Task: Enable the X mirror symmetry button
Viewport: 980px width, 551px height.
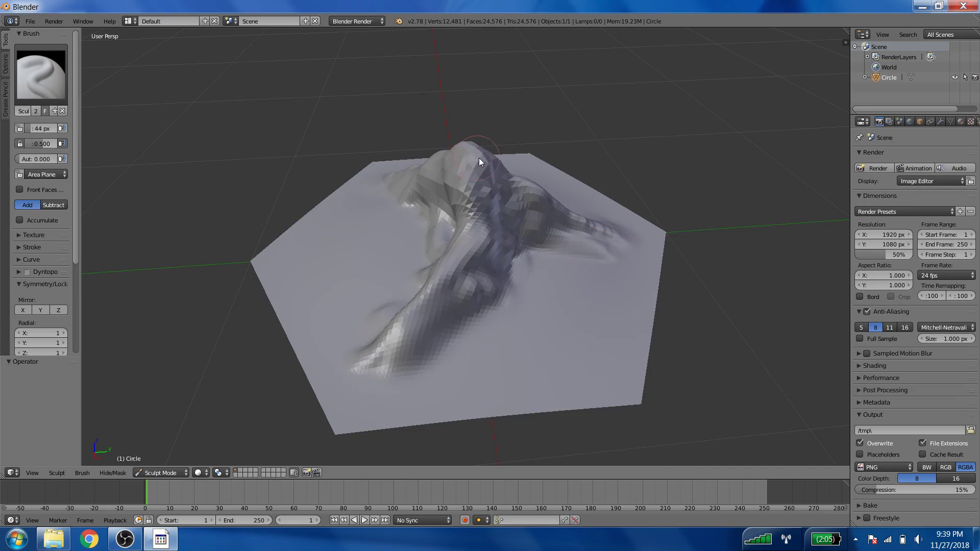Action: point(22,310)
